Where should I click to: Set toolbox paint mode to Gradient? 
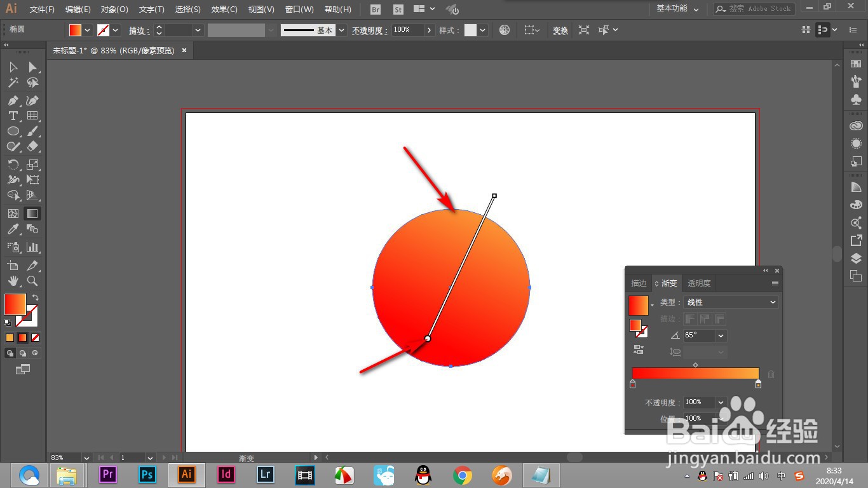tap(23, 338)
